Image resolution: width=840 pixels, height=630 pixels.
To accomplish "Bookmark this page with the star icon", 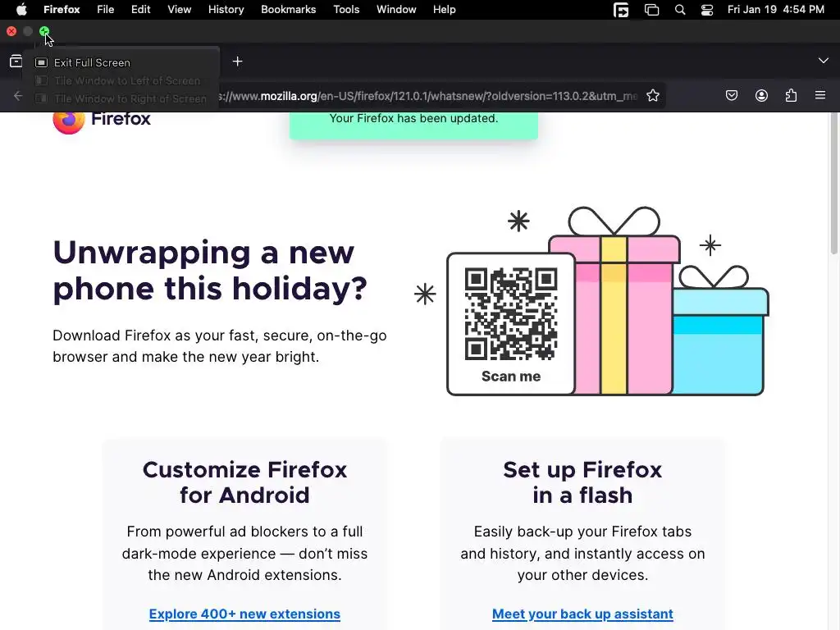I will coord(652,96).
